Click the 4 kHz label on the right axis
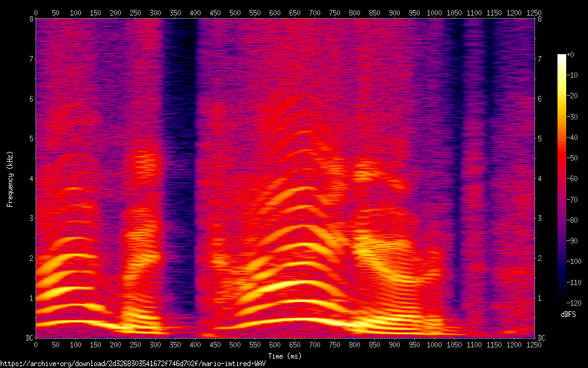 tap(540, 179)
